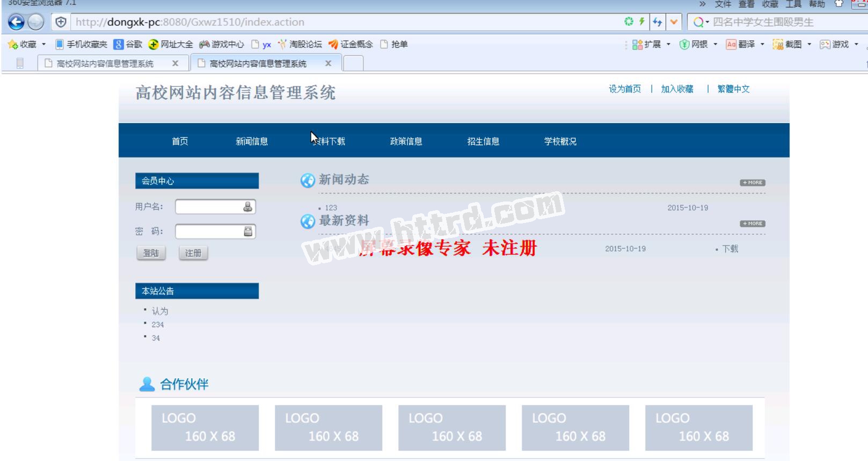Open the search engine selector dropdown
The height and width of the screenshot is (461, 868).
[701, 22]
